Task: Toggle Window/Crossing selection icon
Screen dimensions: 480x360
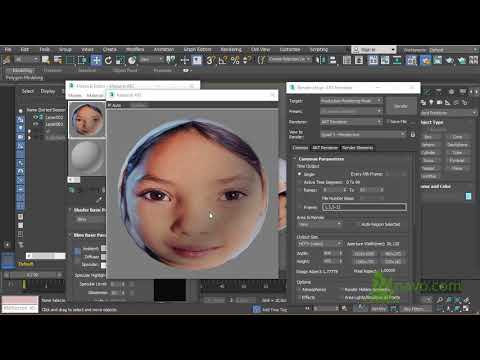Action: click(82, 60)
